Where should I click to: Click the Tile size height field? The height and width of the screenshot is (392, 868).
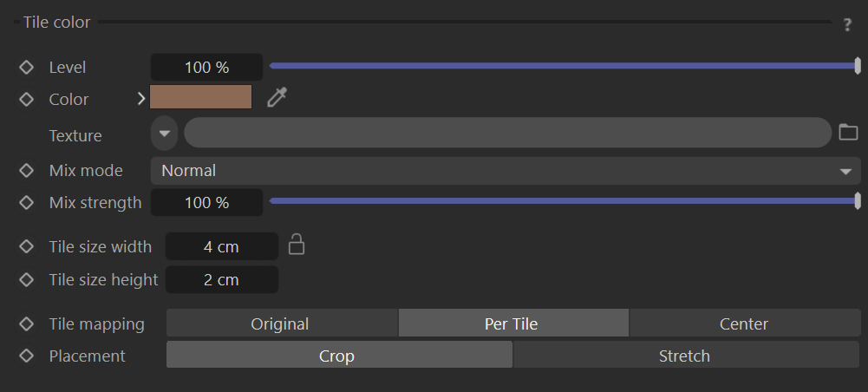(x=221, y=279)
